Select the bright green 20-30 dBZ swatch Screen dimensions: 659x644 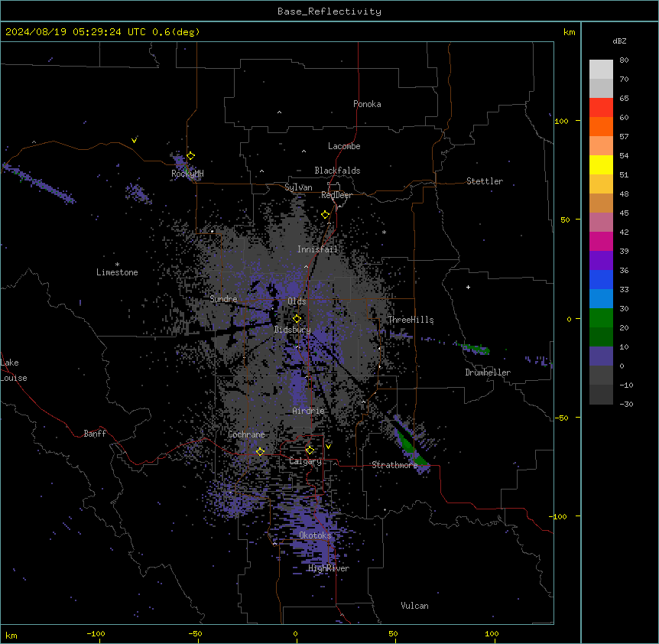(x=601, y=318)
